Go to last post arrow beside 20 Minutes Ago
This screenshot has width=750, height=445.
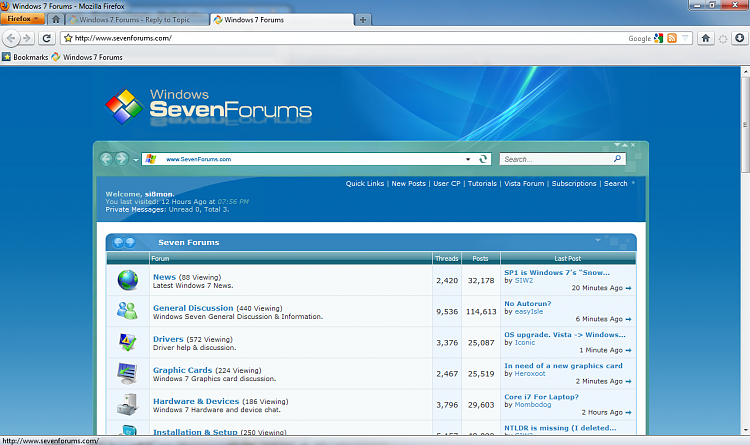629,288
